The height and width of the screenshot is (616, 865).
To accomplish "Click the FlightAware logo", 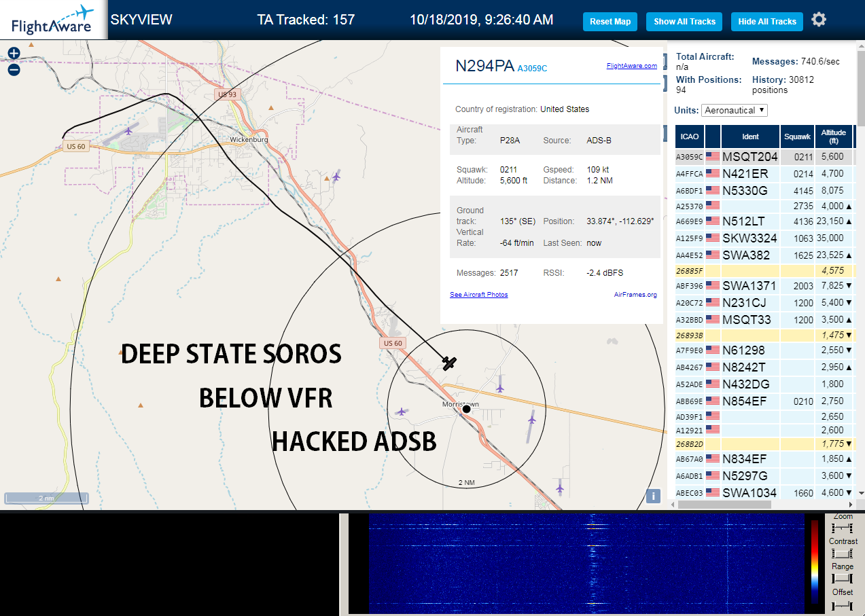I will click(53, 20).
